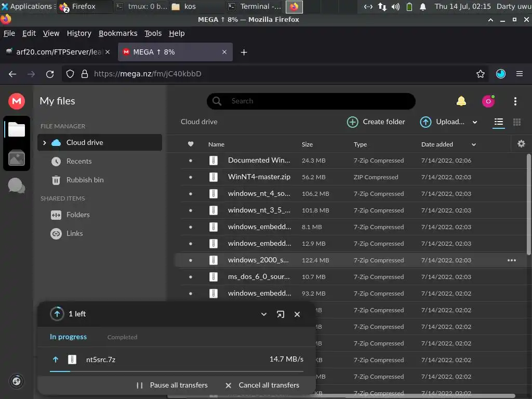The image size is (532, 399).
Task: Open the Tools menu
Action: point(153,33)
